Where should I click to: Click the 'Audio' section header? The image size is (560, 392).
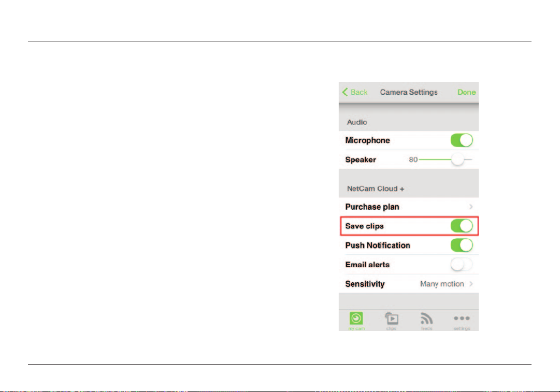point(357,122)
